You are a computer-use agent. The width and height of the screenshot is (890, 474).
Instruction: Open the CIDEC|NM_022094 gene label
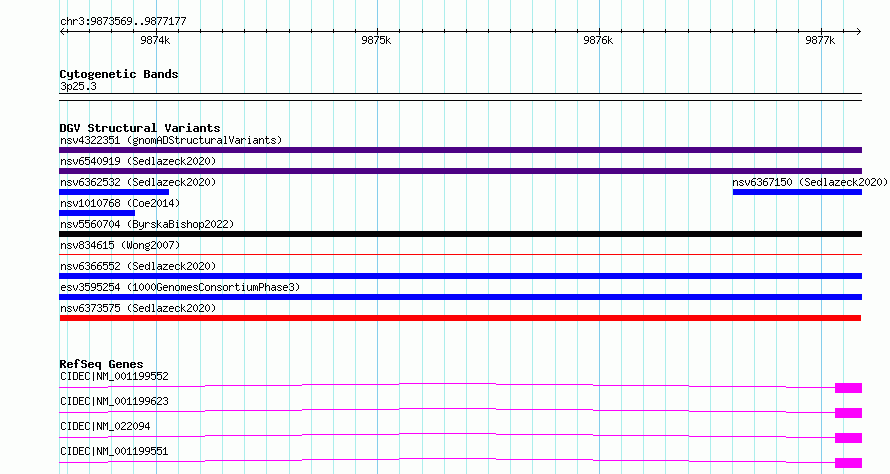click(x=105, y=426)
